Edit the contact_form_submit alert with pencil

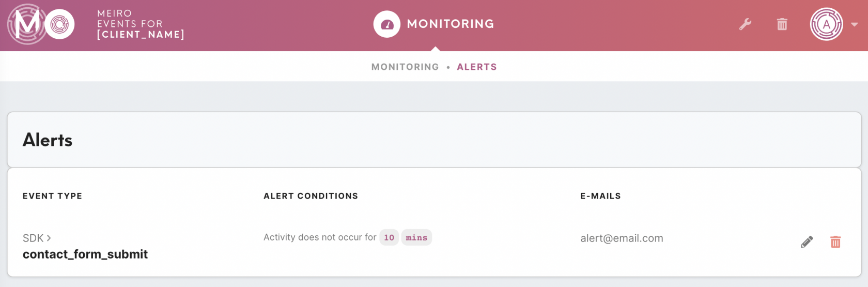click(x=807, y=241)
